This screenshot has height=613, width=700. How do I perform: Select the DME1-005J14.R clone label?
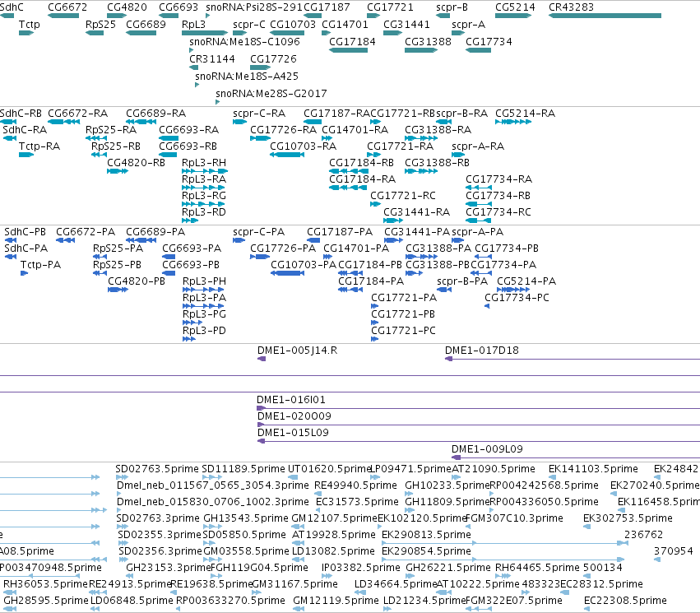[x=297, y=351]
